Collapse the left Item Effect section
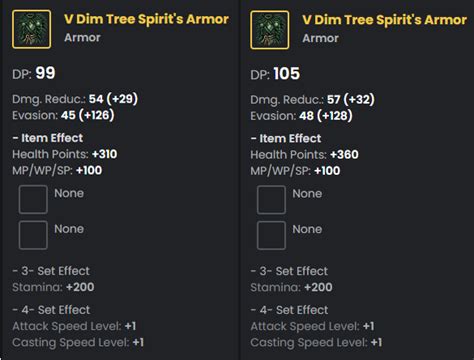Viewport: 474px width, 360px height. tap(48, 138)
